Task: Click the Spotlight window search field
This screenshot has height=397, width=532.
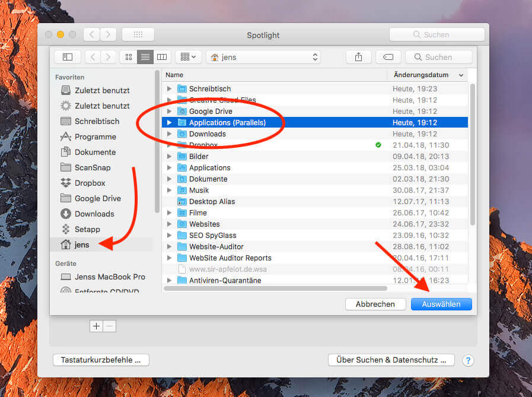Action: (x=437, y=34)
